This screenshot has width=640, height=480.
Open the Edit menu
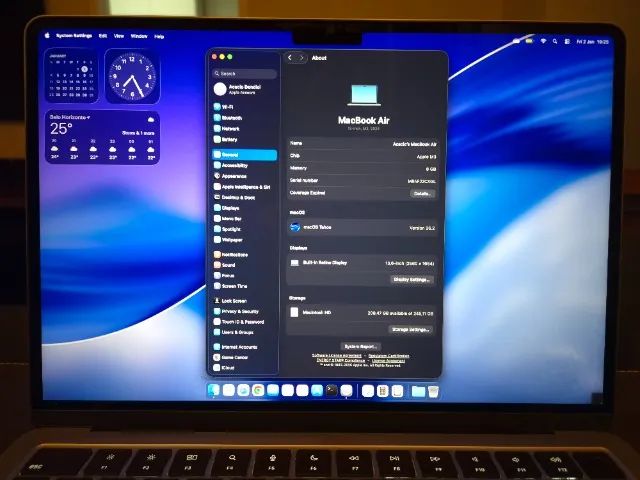pyautogui.click(x=103, y=36)
